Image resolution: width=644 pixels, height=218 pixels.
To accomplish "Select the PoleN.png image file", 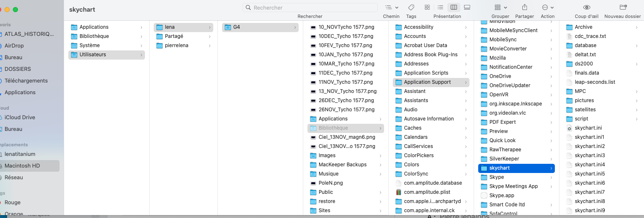I will click(x=330, y=183).
